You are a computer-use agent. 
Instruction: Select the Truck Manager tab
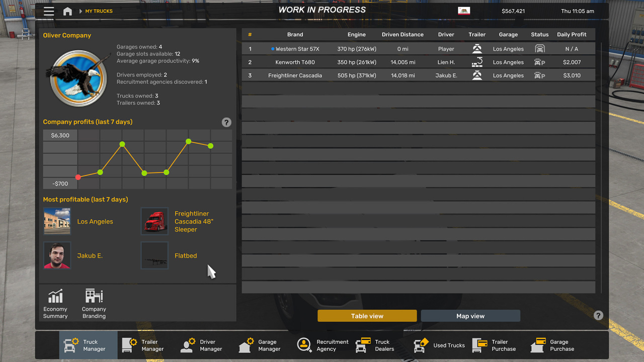89,345
